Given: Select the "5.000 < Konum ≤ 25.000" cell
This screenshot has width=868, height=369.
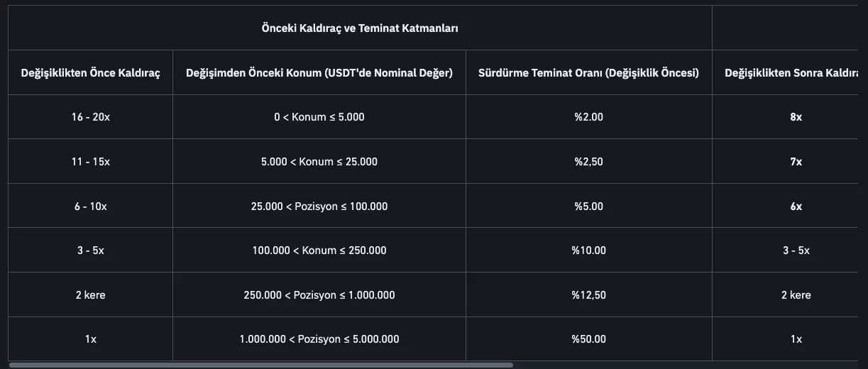Looking at the screenshot, I should pyautogui.click(x=319, y=162).
